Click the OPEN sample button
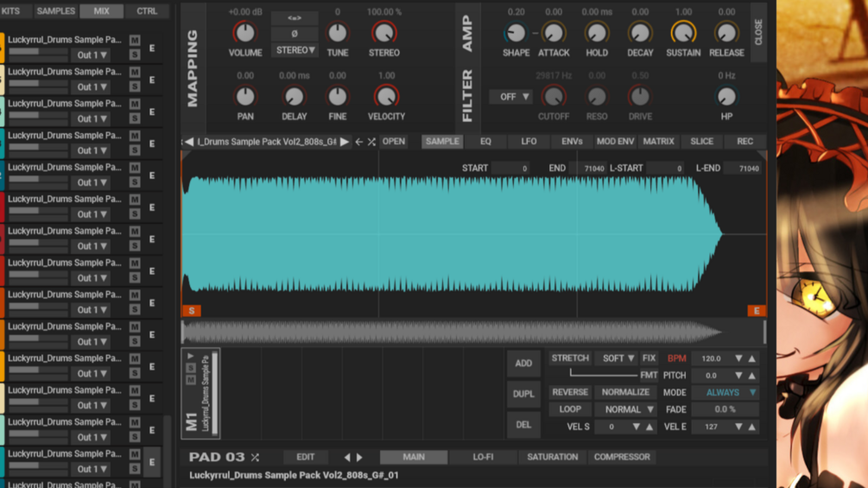The image size is (868, 488). (394, 142)
